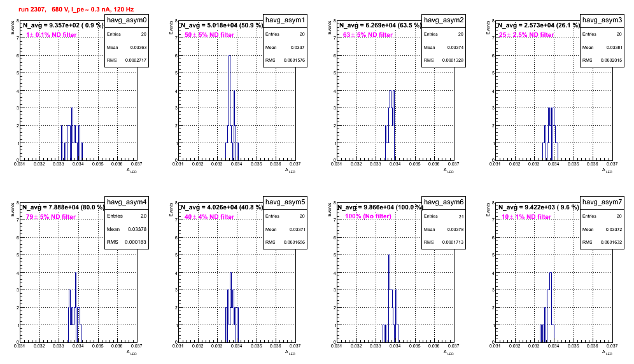The height and width of the screenshot is (364, 634).
Task: Select the havg_asym1 stats box title
Action: click(285, 20)
